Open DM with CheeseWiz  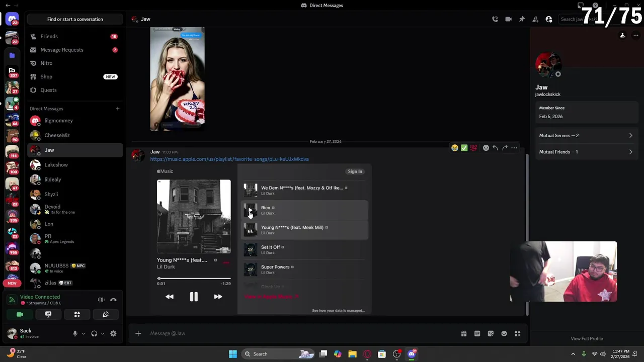pyautogui.click(x=75, y=135)
